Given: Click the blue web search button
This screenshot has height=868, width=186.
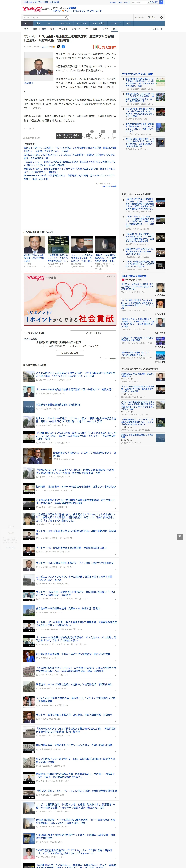Looking at the screenshot, I should [161, 2].
